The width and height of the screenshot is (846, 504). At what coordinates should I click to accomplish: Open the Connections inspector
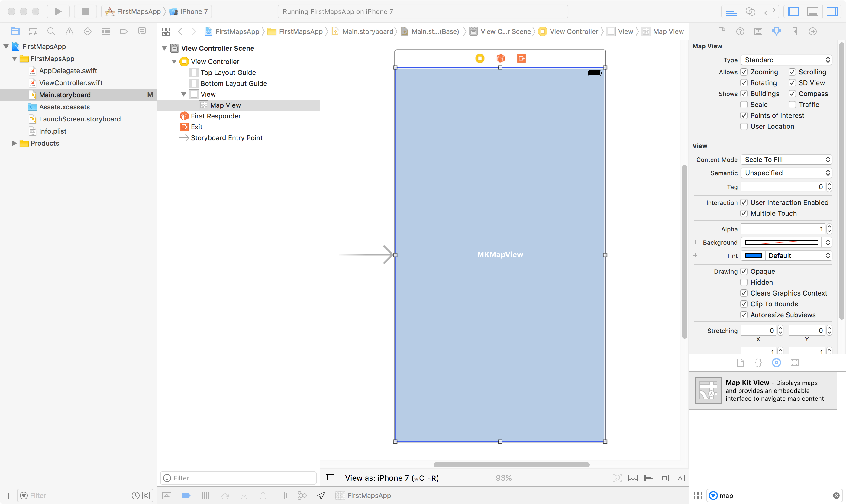[x=813, y=31]
